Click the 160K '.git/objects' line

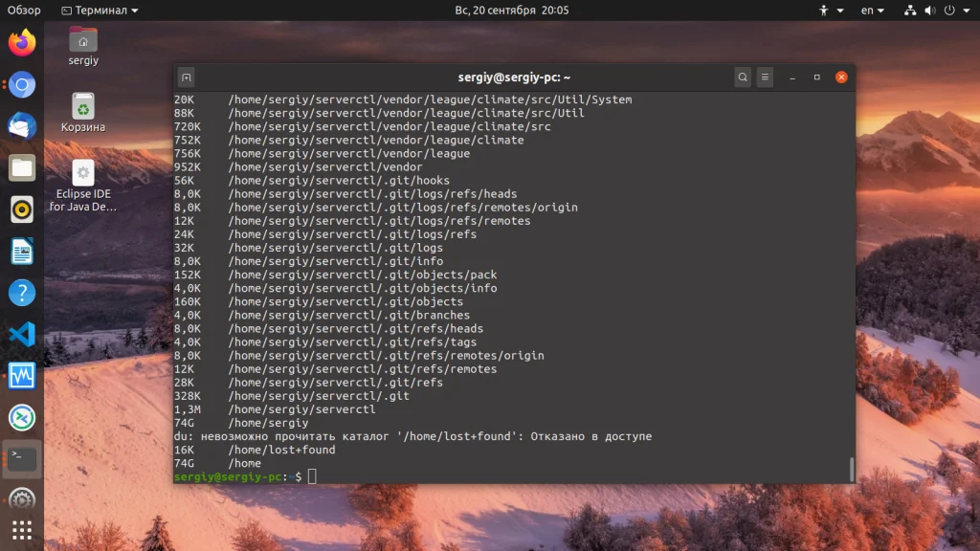pos(319,301)
